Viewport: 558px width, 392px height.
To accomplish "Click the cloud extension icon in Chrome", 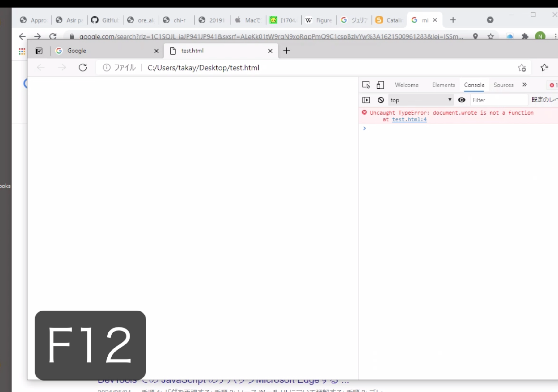I will click(x=510, y=36).
